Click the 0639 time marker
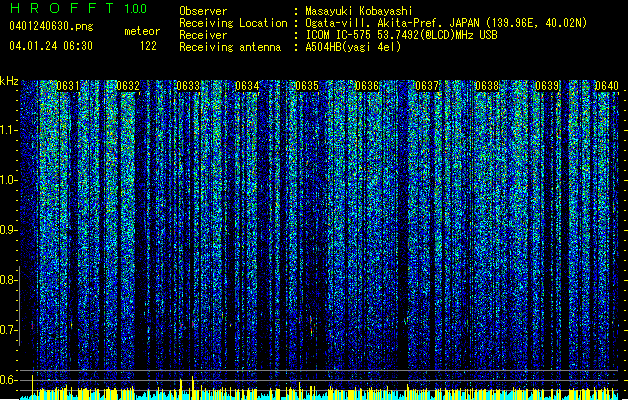The width and height of the screenshot is (629, 400). point(547,86)
